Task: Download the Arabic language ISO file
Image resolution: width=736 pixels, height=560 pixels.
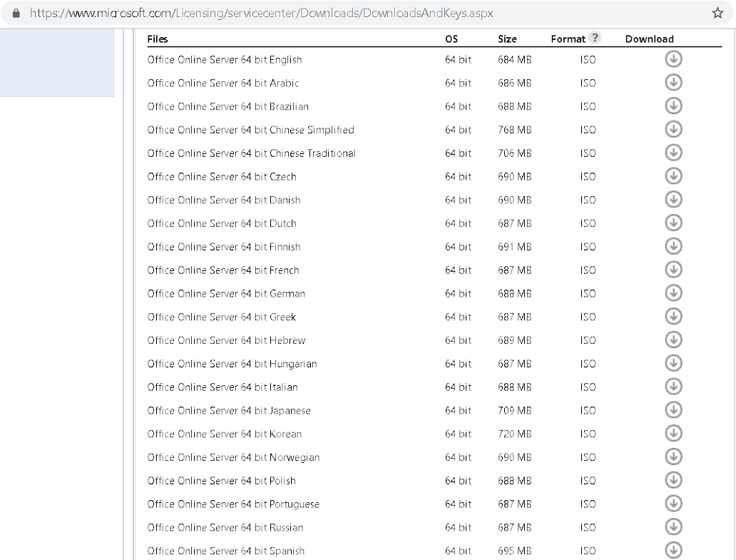Action: pos(673,83)
